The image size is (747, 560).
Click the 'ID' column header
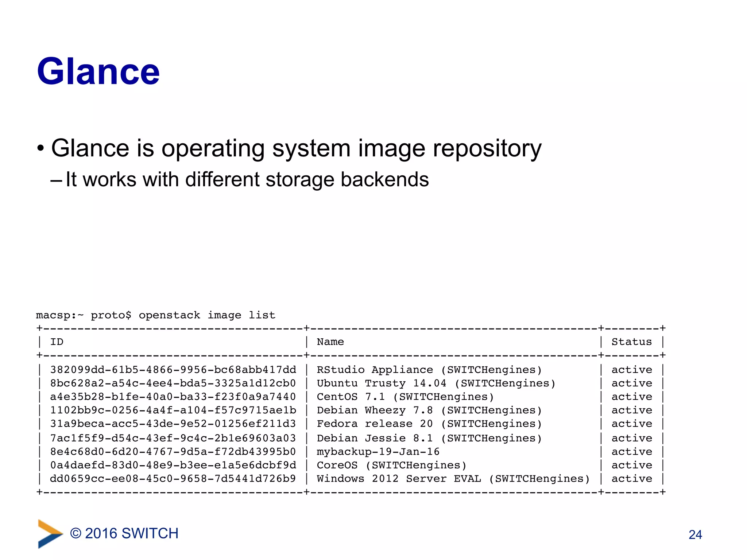(x=57, y=342)
